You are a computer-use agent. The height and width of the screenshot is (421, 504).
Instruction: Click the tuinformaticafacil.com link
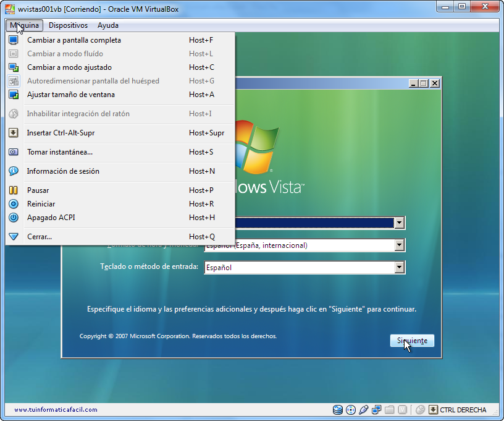coord(56,410)
